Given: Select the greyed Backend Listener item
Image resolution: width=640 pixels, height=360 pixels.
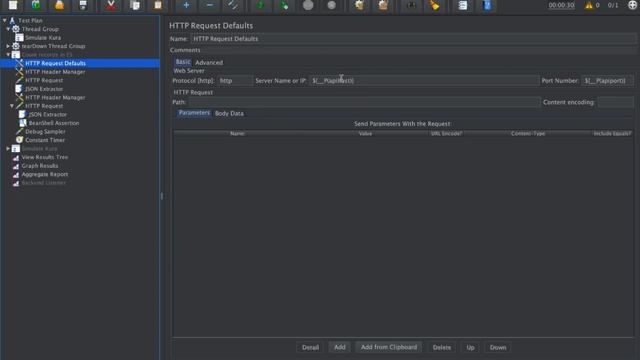Looking at the screenshot, I should click(43, 183).
